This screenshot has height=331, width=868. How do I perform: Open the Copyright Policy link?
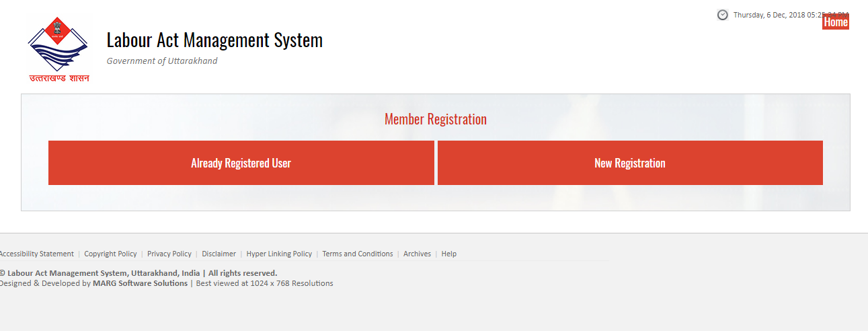coord(110,254)
